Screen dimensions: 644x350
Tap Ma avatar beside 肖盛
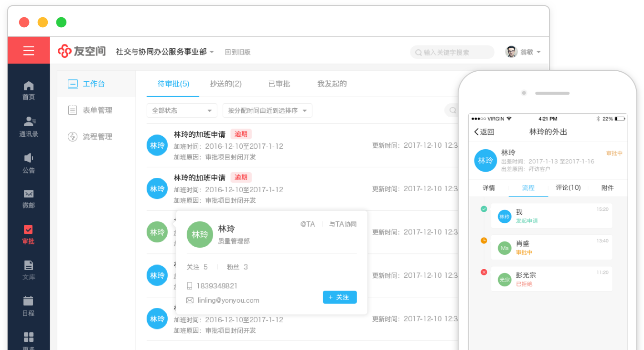point(504,248)
